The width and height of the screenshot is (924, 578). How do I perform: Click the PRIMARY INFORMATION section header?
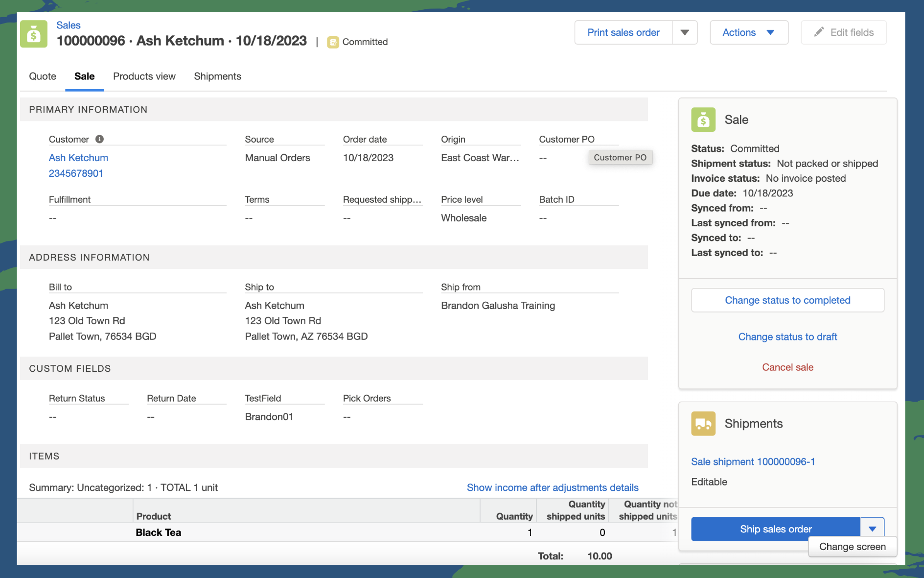[334, 110]
